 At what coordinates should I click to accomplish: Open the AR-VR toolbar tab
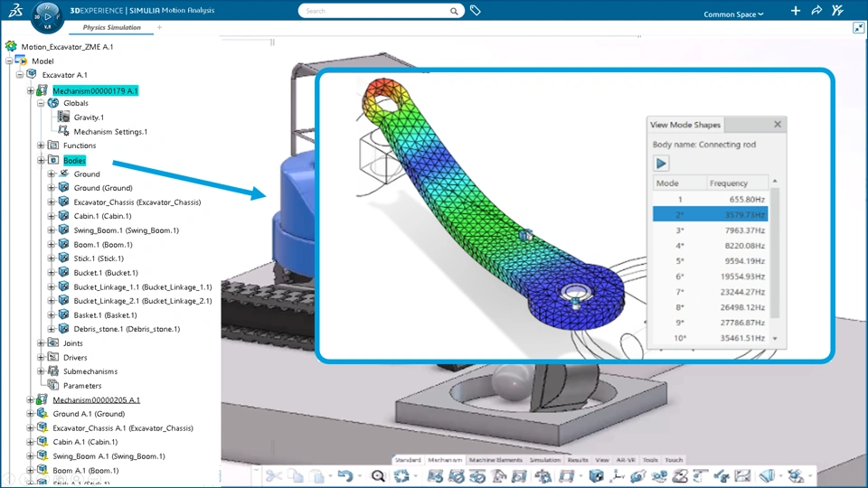click(x=626, y=460)
